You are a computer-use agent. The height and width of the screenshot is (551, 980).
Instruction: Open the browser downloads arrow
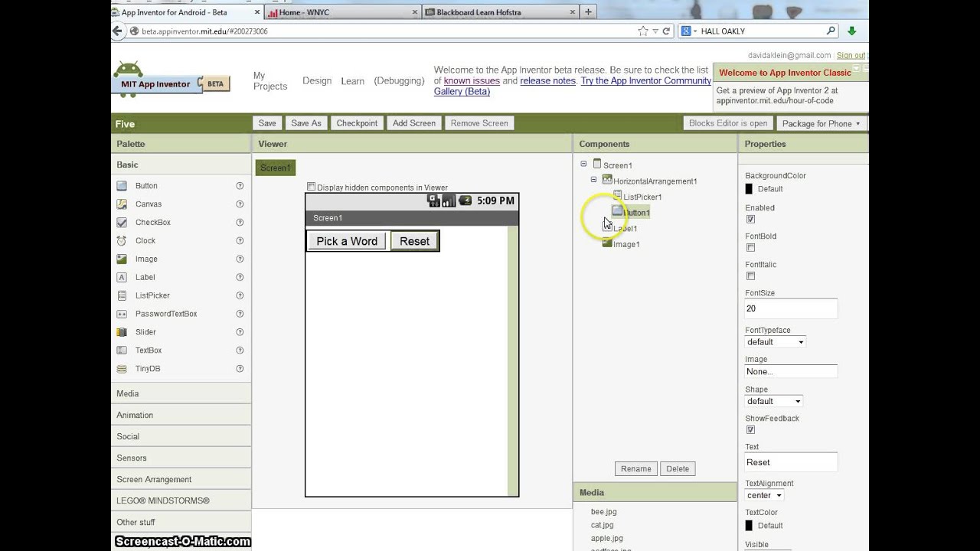(851, 31)
